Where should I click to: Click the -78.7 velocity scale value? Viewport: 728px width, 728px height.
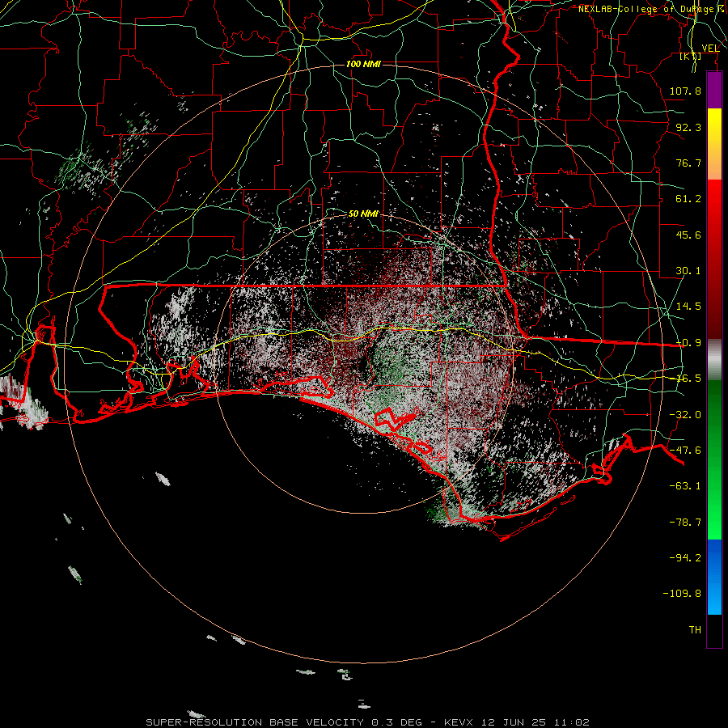coord(685,523)
